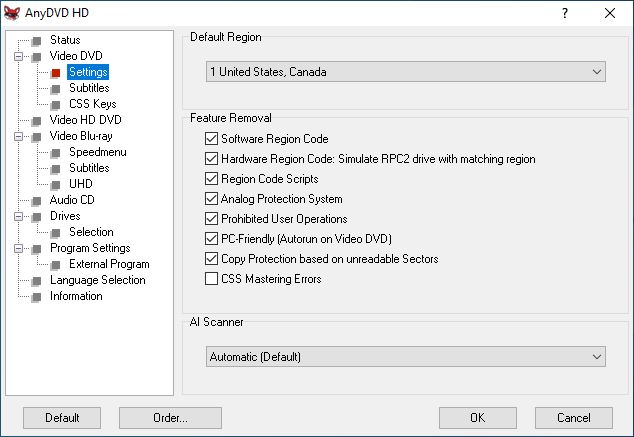Click the Default button

click(x=62, y=418)
